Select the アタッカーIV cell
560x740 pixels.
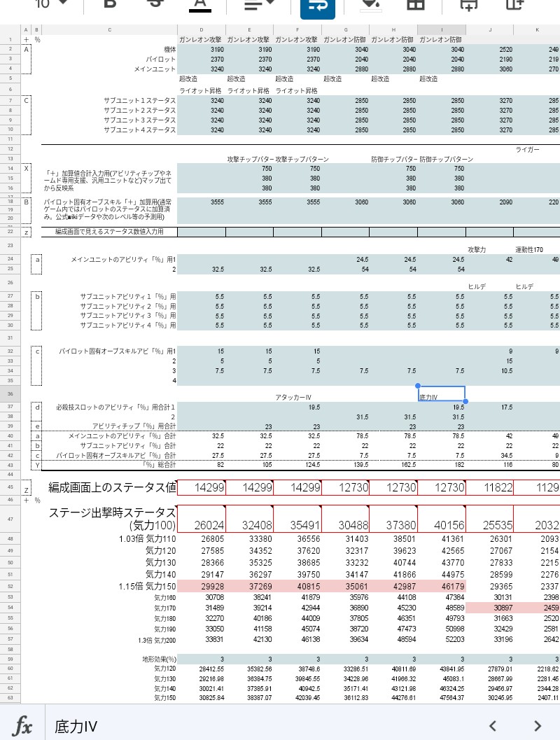297,397
